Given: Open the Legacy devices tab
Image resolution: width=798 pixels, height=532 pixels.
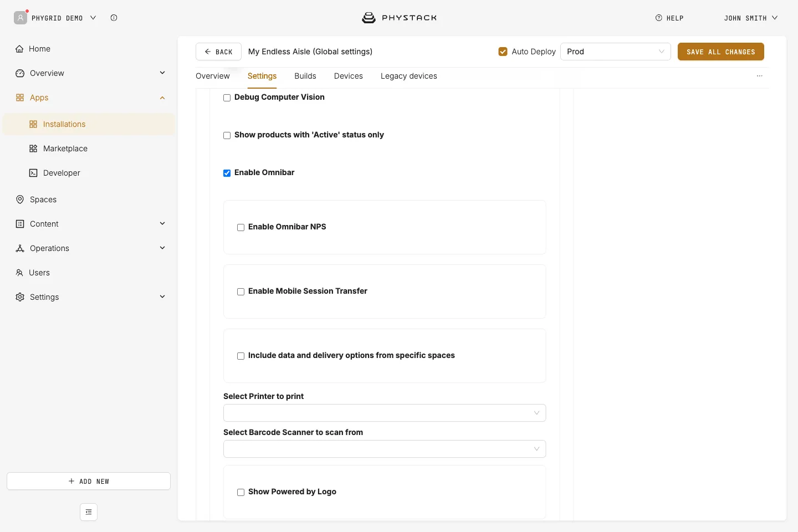Looking at the screenshot, I should pyautogui.click(x=409, y=76).
